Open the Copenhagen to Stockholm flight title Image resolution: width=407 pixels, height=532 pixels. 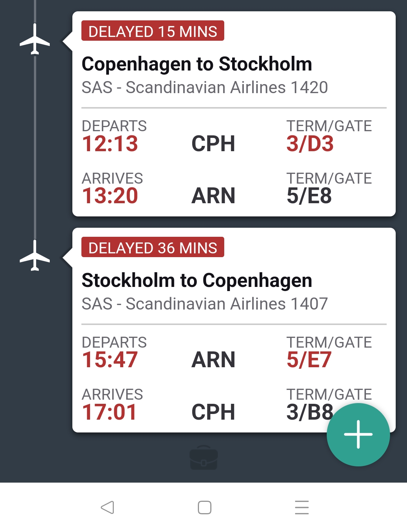click(x=197, y=64)
